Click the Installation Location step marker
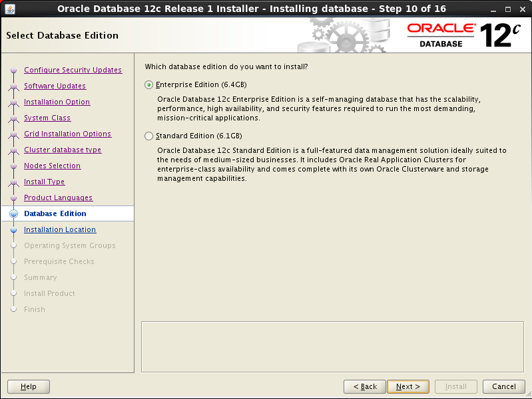Viewport: 532px width, 399px height. coord(13,230)
